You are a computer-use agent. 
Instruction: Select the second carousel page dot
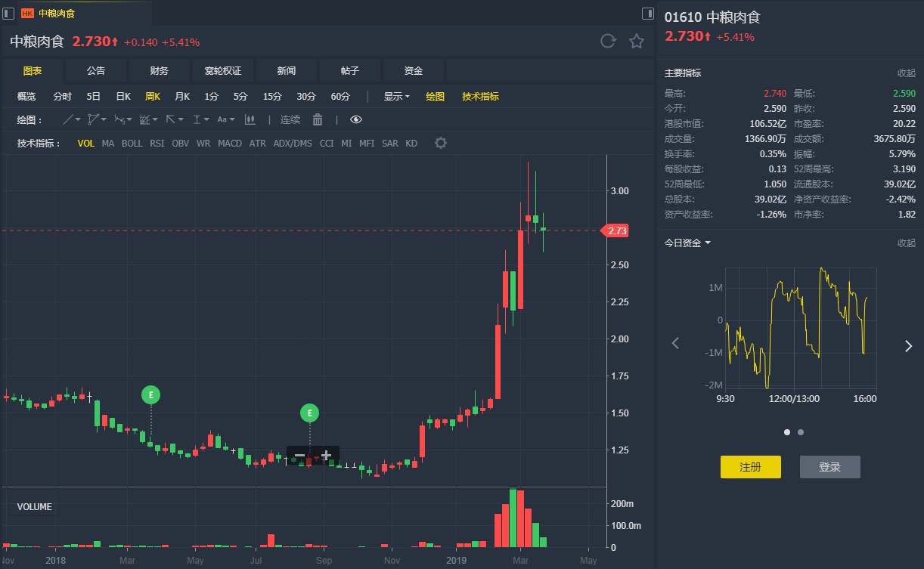click(801, 432)
